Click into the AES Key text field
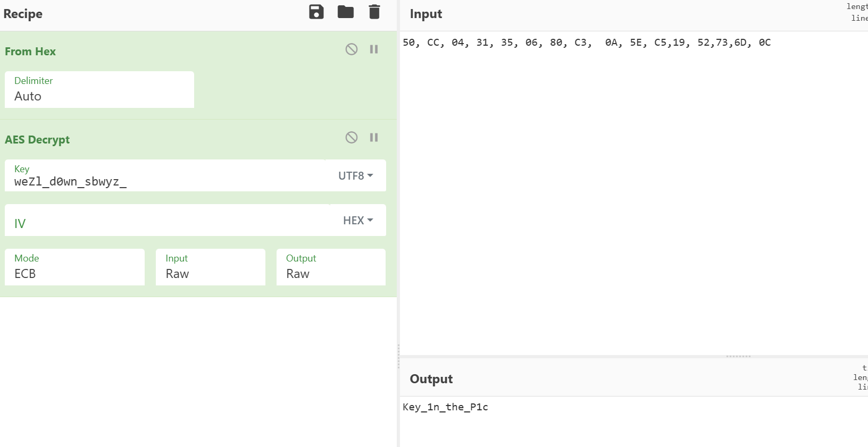Viewport: 868px width, 447px height. (165, 181)
